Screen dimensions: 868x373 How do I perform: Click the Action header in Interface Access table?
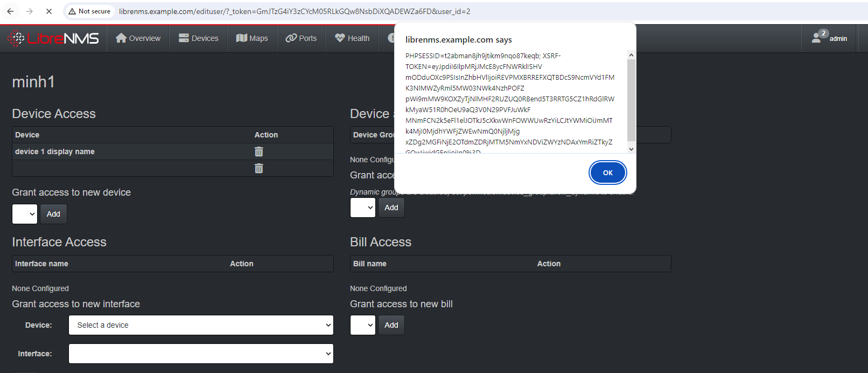pyautogui.click(x=242, y=264)
